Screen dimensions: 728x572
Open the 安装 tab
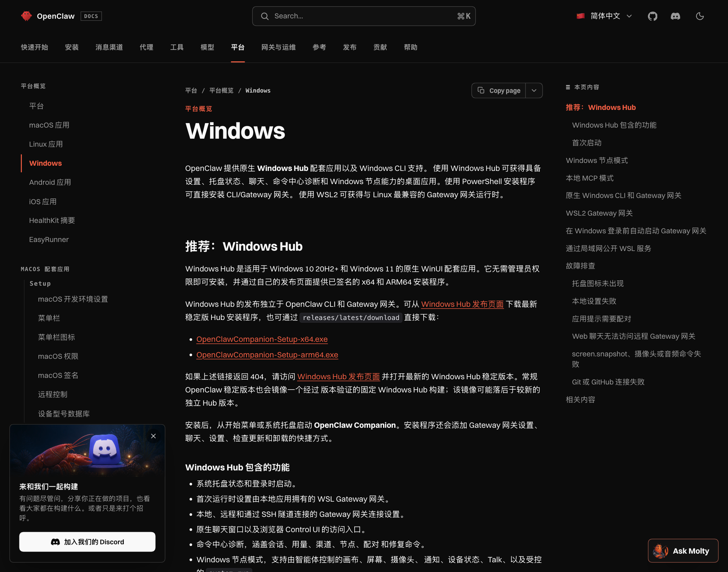tap(72, 47)
